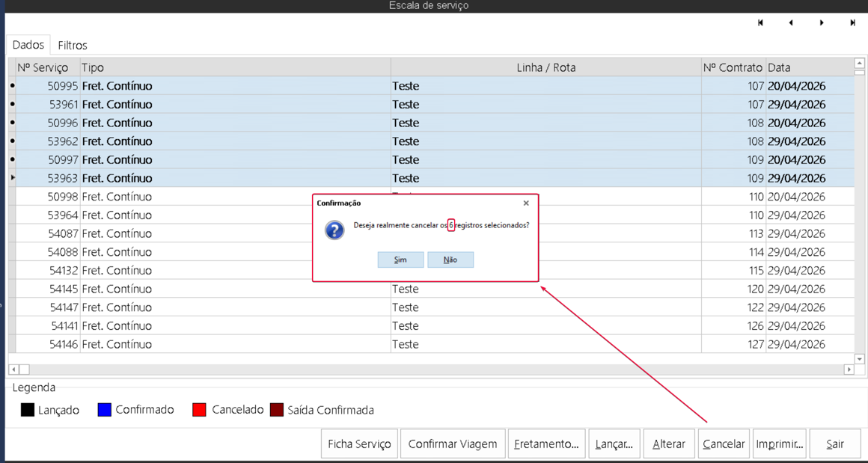Click row marker of service 50995
868x463 pixels.
pos(12,86)
